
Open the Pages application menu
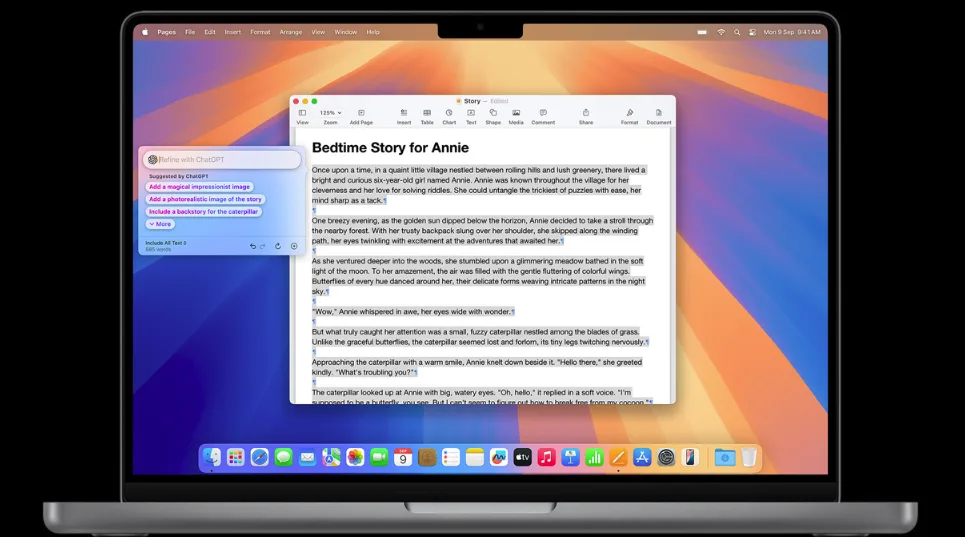[166, 32]
